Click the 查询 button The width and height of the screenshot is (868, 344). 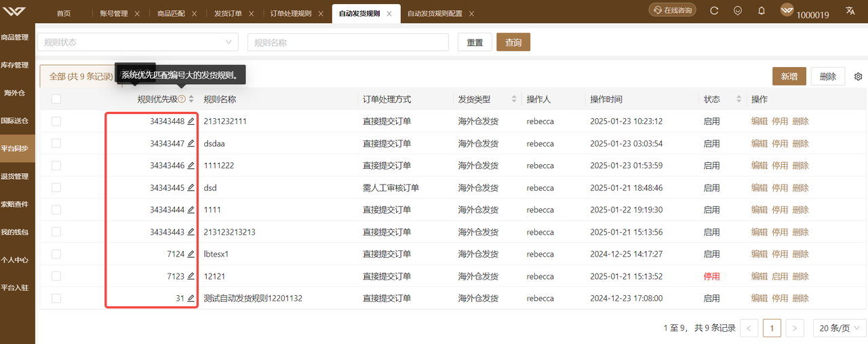513,42
